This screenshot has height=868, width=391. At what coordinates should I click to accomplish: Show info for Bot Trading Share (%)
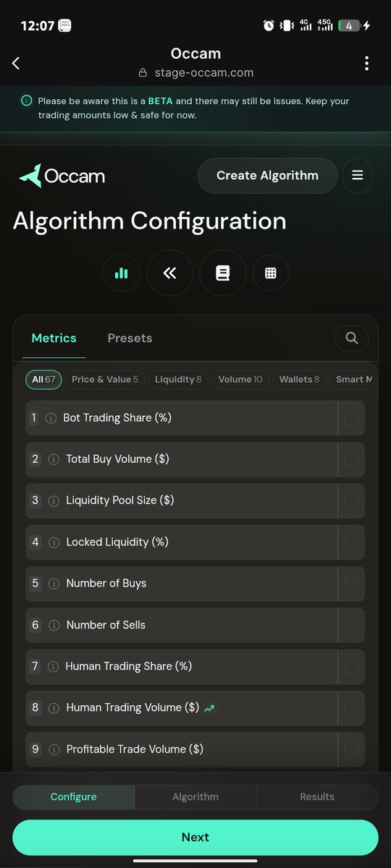click(x=51, y=418)
